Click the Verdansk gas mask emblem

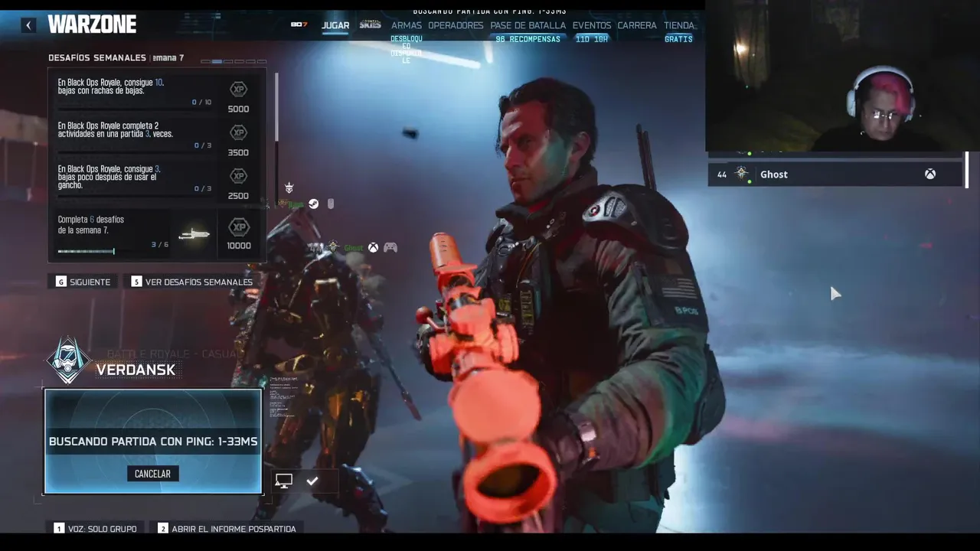[x=68, y=360]
